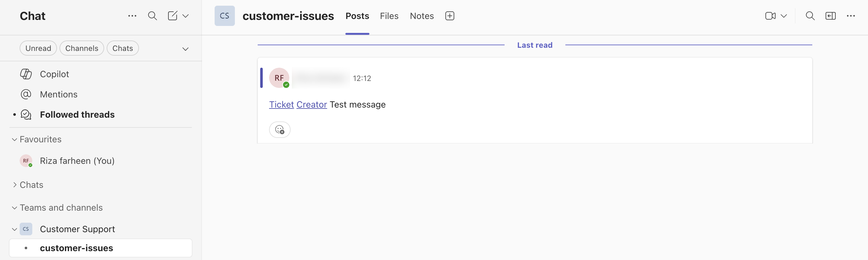The image size is (868, 260).
Task: Open Copilot from the sidebar
Action: click(54, 74)
